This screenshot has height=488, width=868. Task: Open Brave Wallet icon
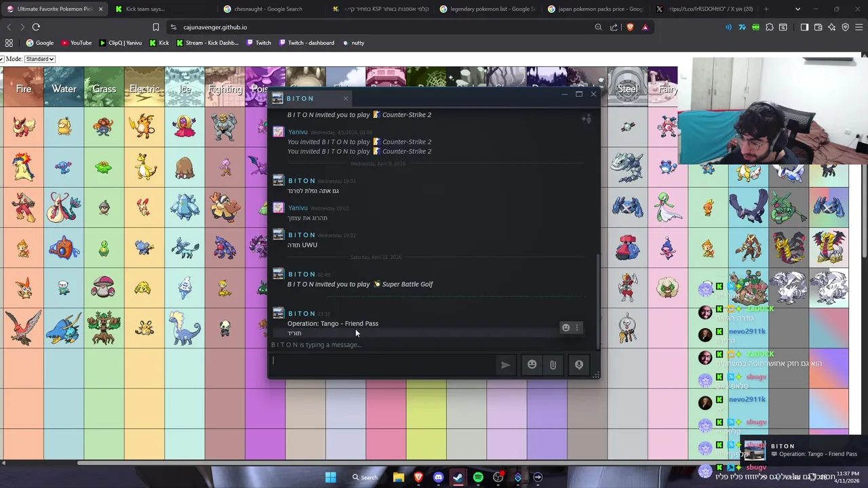tap(818, 27)
